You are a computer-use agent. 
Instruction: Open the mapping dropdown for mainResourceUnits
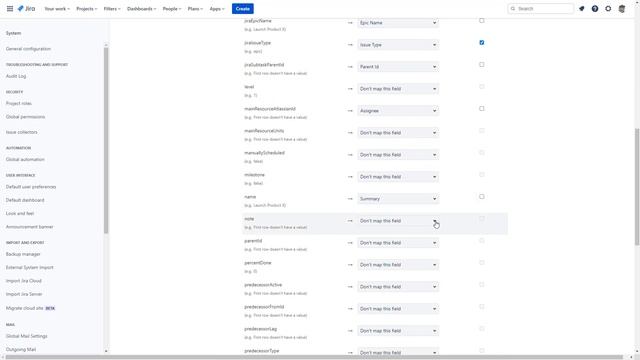tap(398, 133)
